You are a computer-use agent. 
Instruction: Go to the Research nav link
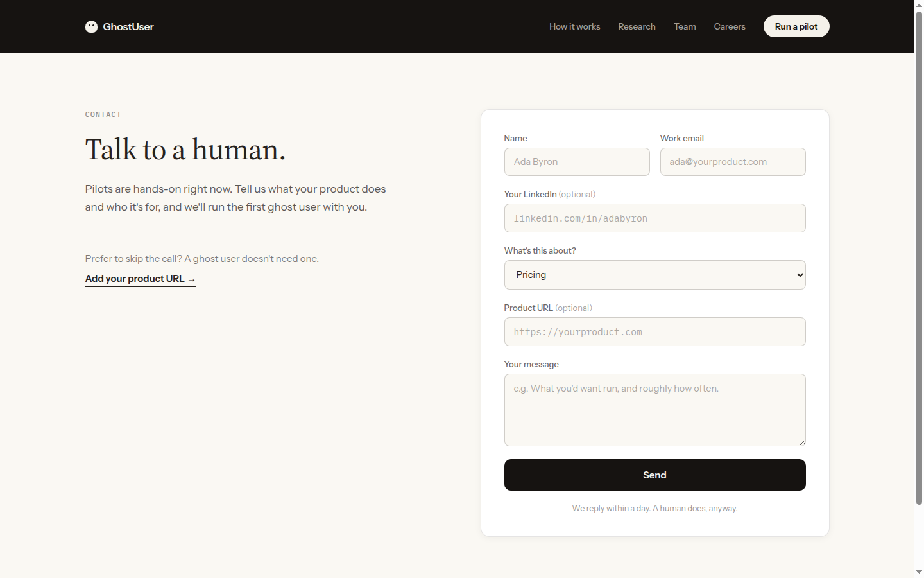[x=637, y=26]
